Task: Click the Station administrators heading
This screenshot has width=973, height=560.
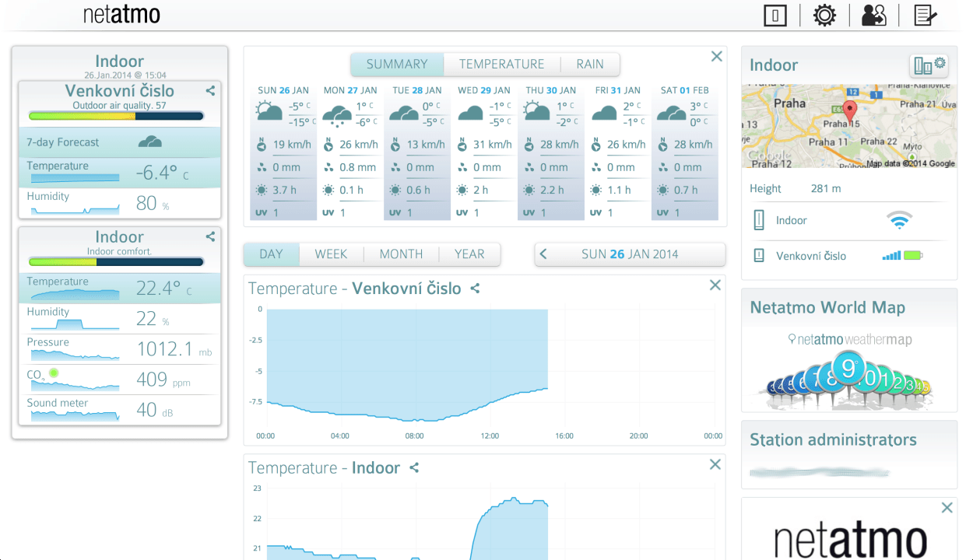Action: tap(833, 440)
